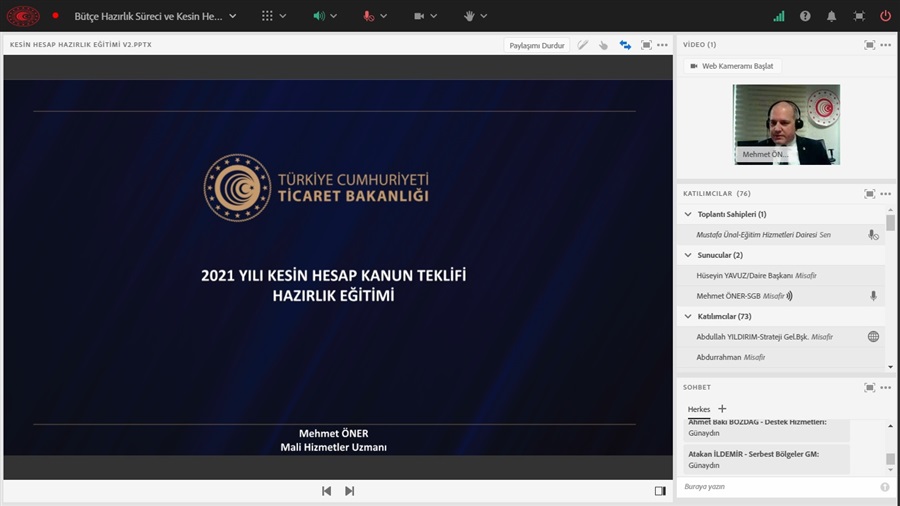900x506 pixels.
Task: Click slide title '2021 YILI KESİN HESAP KANUN TEKLİFİ'
Action: click(333, 275)
